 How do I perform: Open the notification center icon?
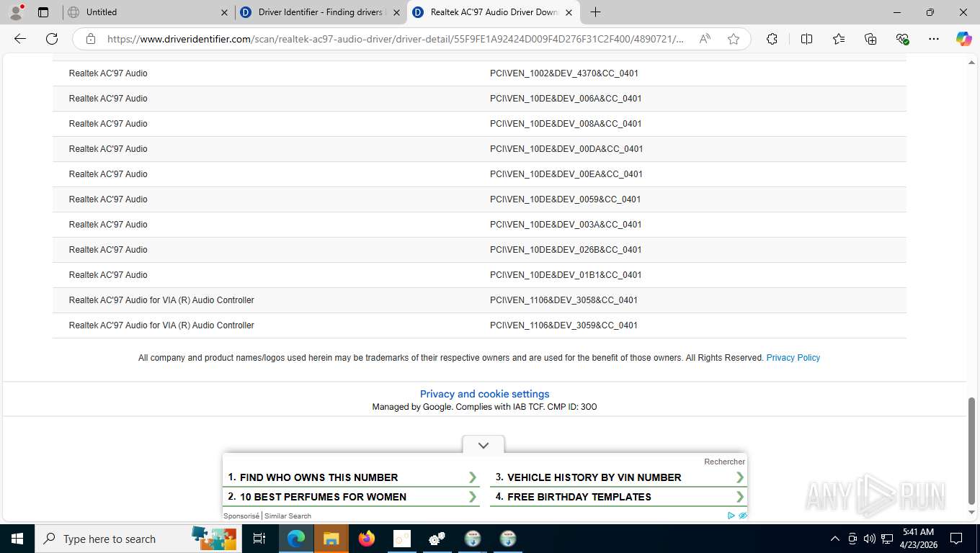pyautogui.click(x=956, y=539)
